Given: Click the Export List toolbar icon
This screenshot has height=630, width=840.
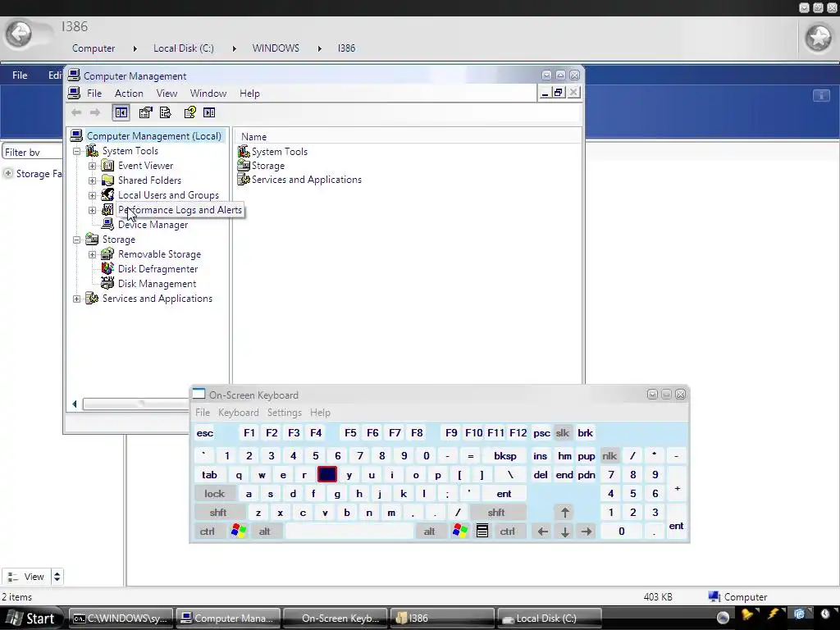Looking at the screenshot, I should pos(166,112).
